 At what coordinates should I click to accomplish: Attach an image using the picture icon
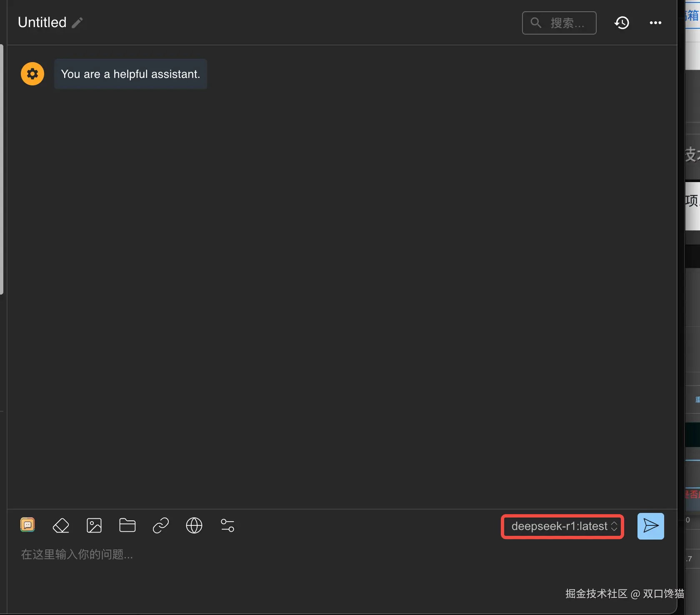tap(94, 525)
